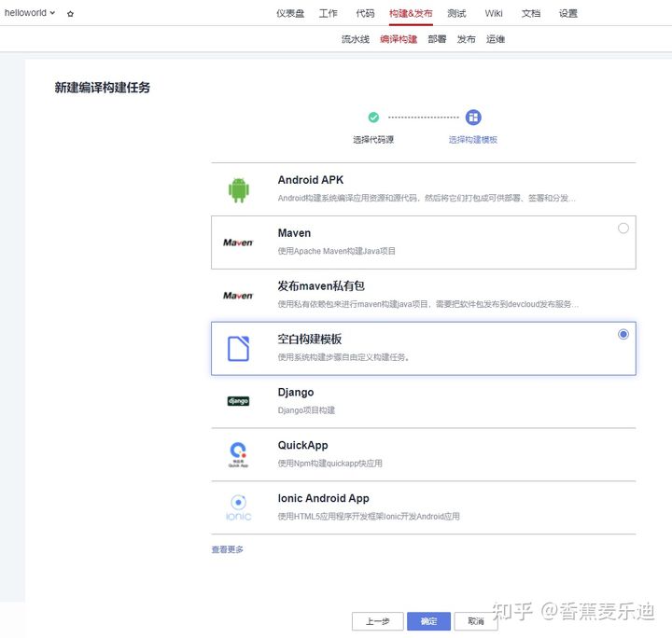Click the Maven logo in Maven row
The height and width of the screenshot is (638, 672).
[238, 243]
